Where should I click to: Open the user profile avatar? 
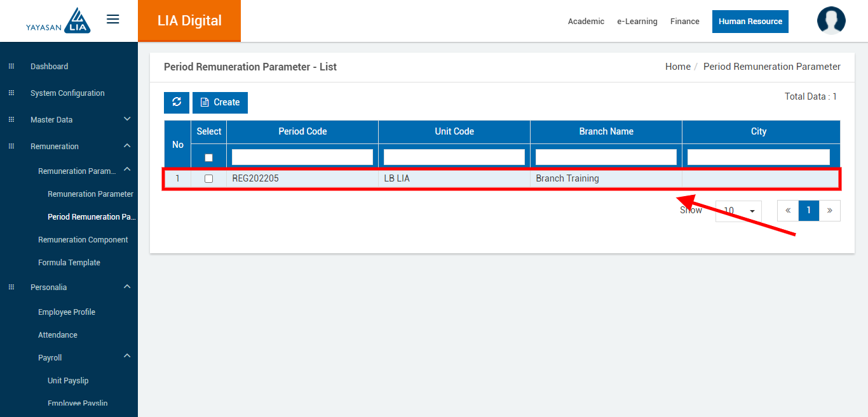pyautogui.click(x=831, y=20)
